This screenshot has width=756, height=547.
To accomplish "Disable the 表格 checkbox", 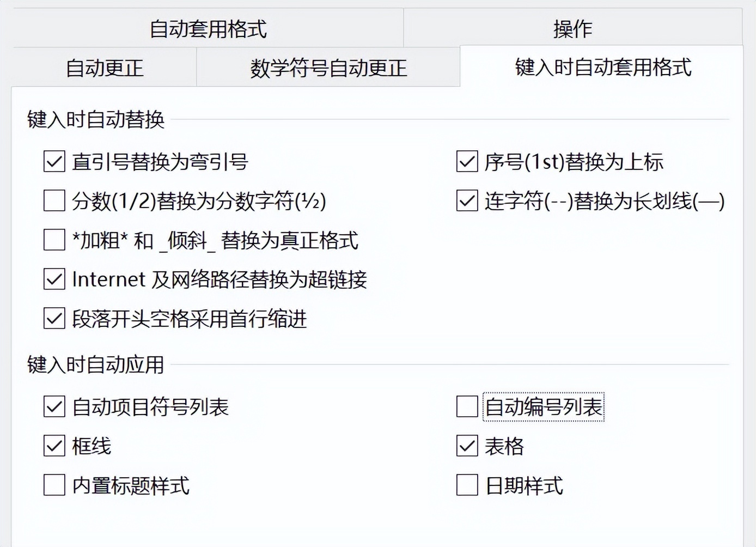I will click(x=467, y=446).
